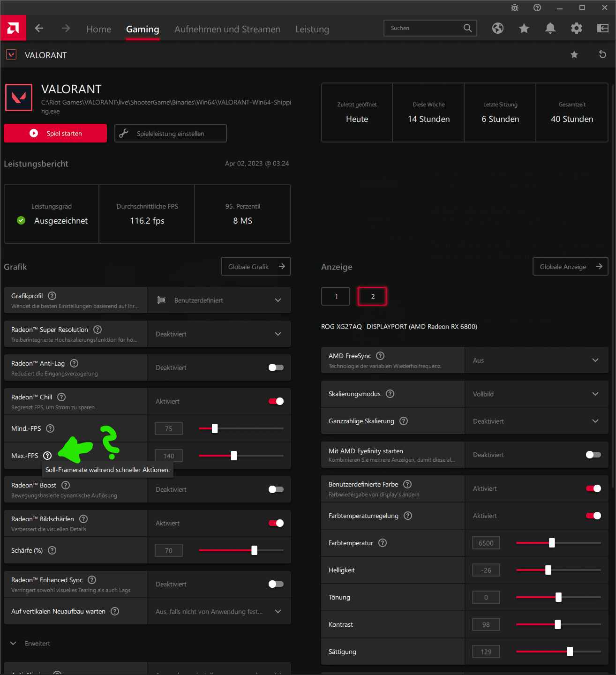
Task: Open Ganzzahlige Skalierung dropdown
Action: pyautogui.click(x=537, y=421)
